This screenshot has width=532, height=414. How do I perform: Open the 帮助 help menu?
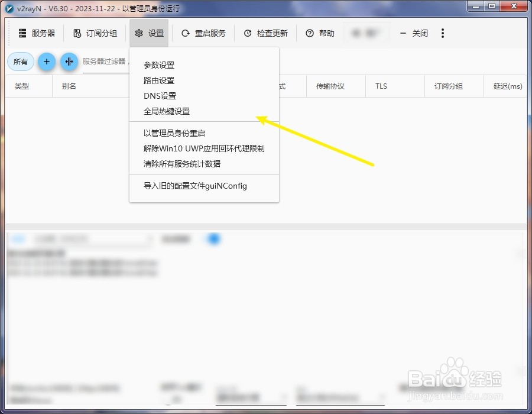point(320,33)
